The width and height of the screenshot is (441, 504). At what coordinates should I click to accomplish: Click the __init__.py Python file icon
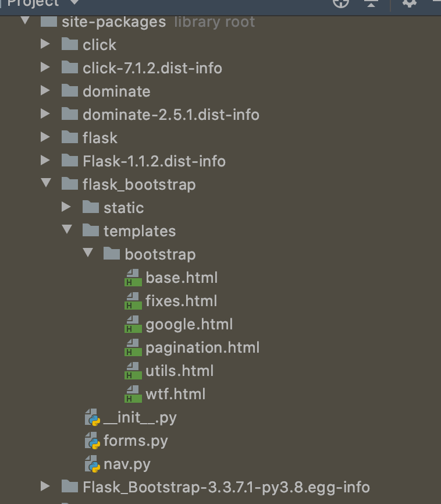pyautogui.click(x=93, y=417)
